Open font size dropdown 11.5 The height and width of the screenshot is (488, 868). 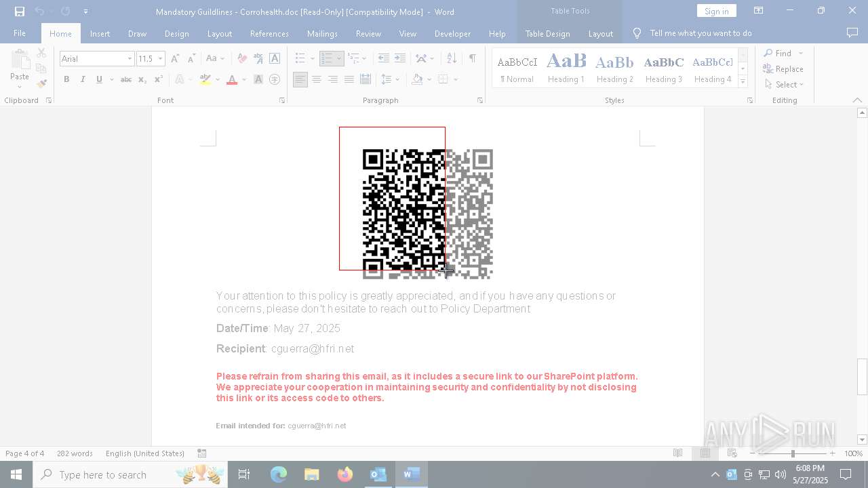pyautogui.click(x=161, y=59)
